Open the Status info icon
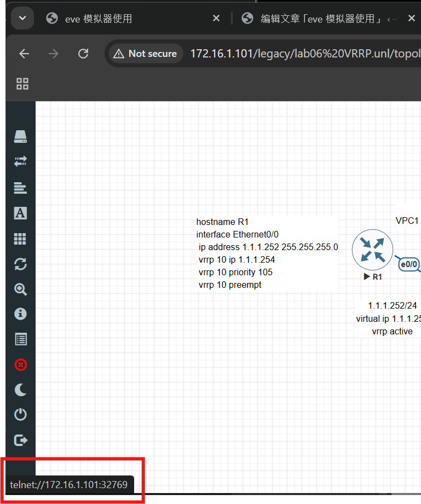This screenshot has height=504, width=421. [x=20, y=314]
